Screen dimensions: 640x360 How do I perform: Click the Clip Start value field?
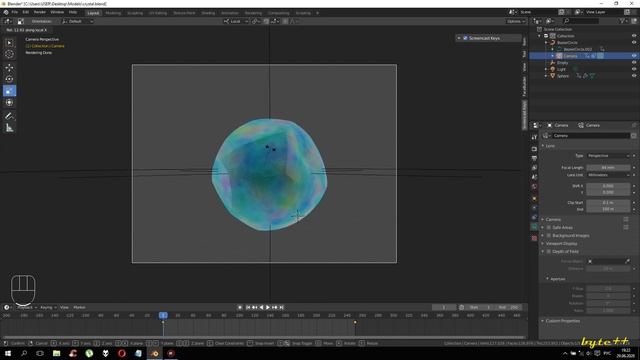[x=608, y=202]
